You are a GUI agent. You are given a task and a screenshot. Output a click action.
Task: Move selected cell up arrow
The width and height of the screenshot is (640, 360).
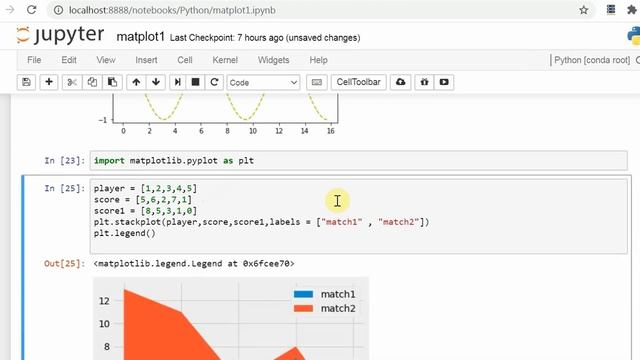point(136,82)
